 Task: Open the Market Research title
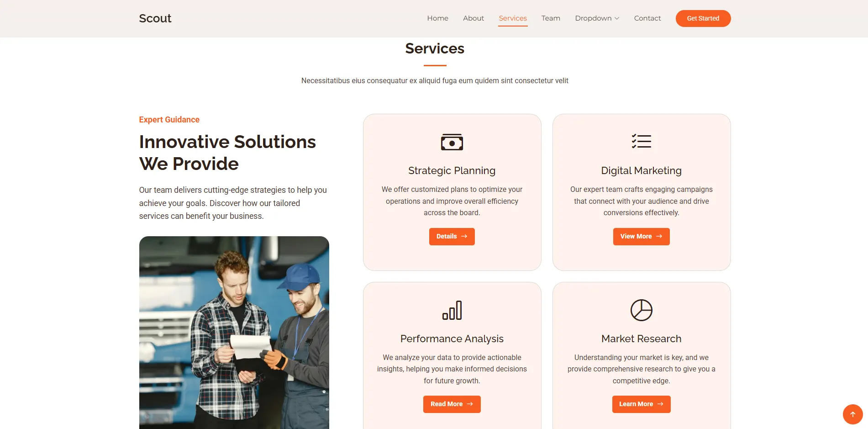pyautogui.click(x=641, y=339)
